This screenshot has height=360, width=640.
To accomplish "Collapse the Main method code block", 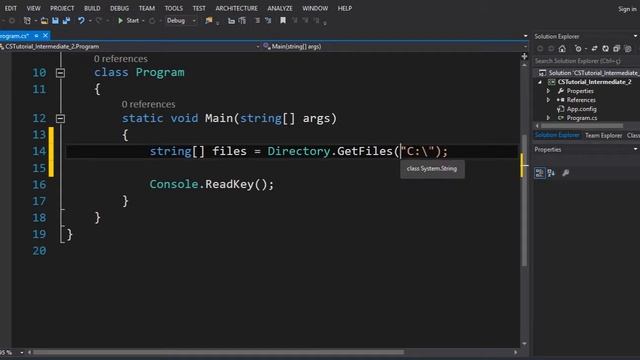I will (x=60, y=118).
